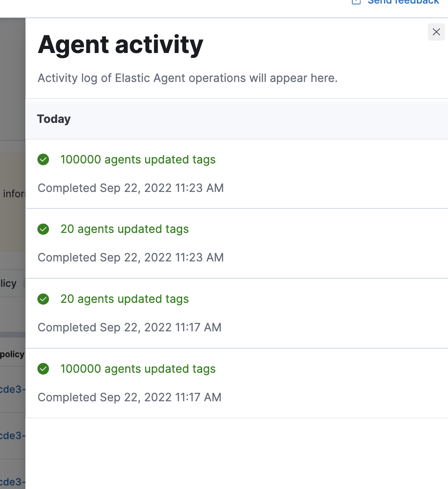Click success checkmark for 20 agents at 11:23 AM
448x489 pixels.
pyautogui.click(x=43, y=229)
